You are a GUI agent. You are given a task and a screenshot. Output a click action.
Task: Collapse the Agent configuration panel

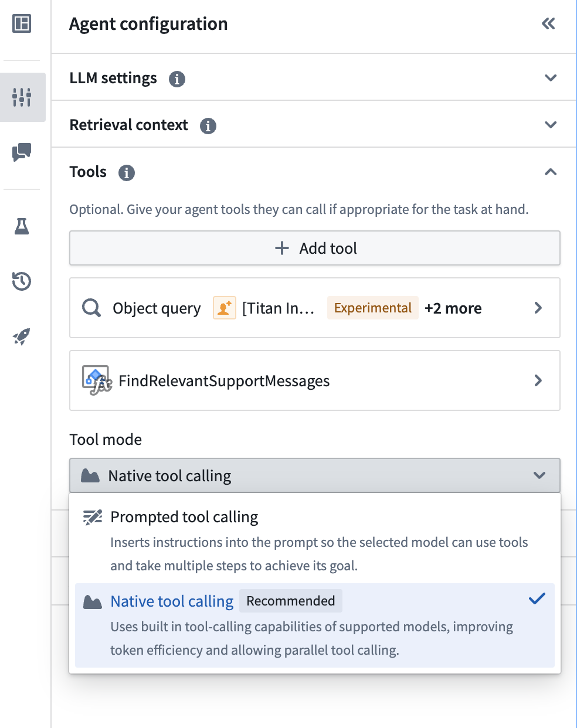pos(548,23)
